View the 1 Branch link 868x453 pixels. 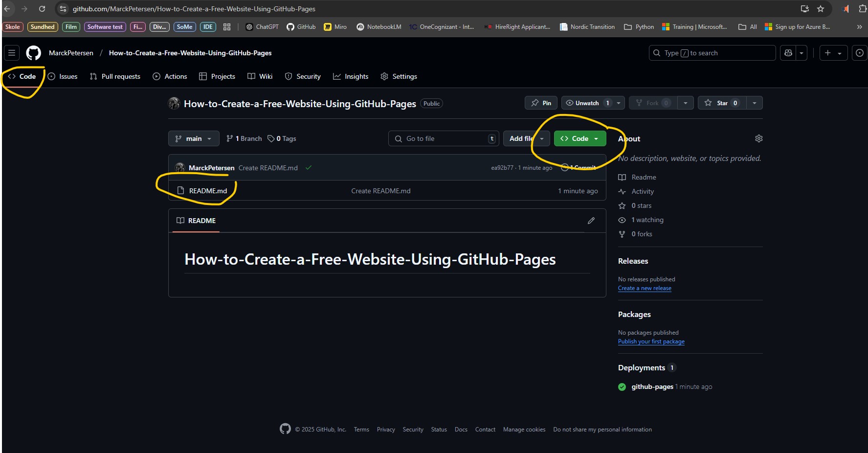coord(244,138)
